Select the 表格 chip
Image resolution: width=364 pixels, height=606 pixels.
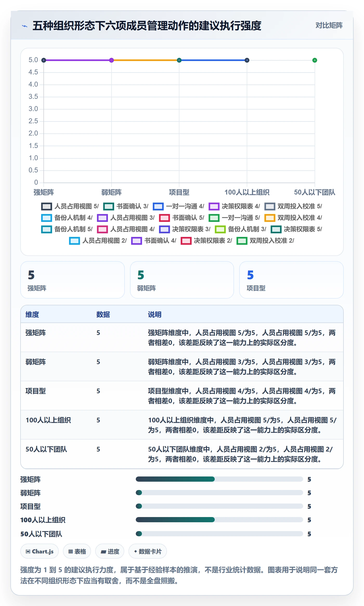point(77,552)
